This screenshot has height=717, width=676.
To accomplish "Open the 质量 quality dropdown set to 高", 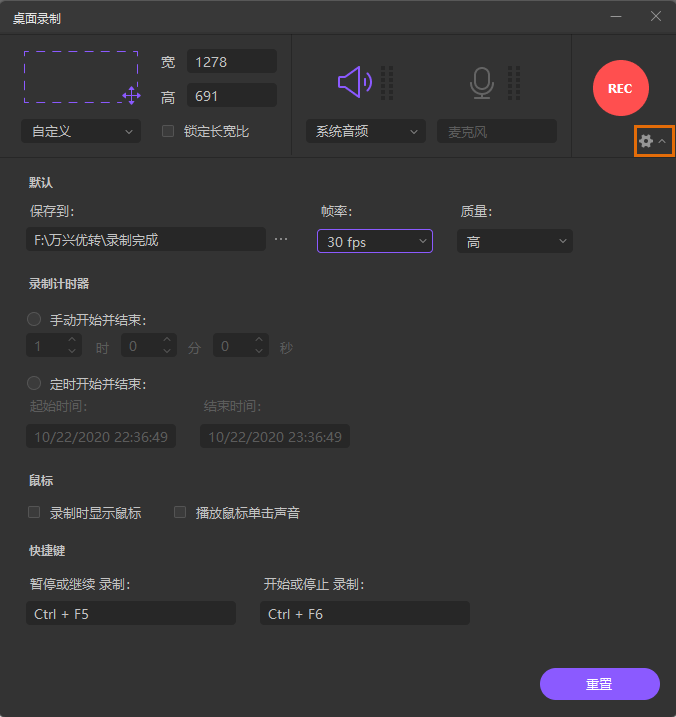I will tap(514, 241).
